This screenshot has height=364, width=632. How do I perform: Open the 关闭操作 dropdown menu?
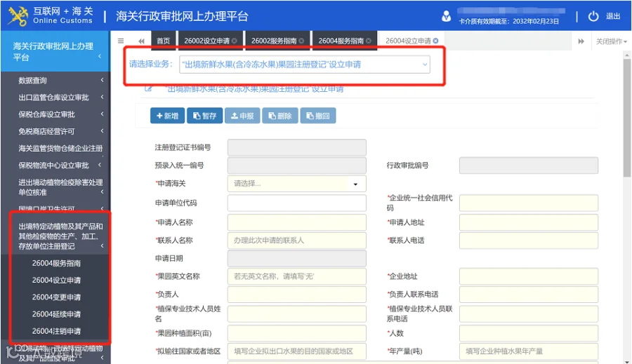pos(612,41)
